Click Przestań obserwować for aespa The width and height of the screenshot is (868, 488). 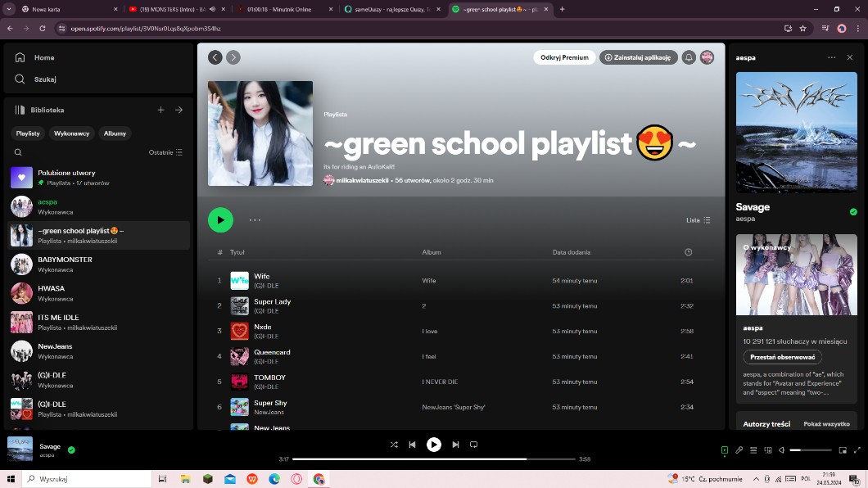point(782,357)
